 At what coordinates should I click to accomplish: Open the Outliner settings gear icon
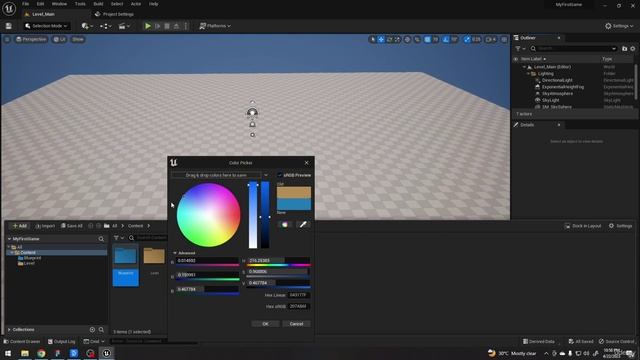point(633,49)
